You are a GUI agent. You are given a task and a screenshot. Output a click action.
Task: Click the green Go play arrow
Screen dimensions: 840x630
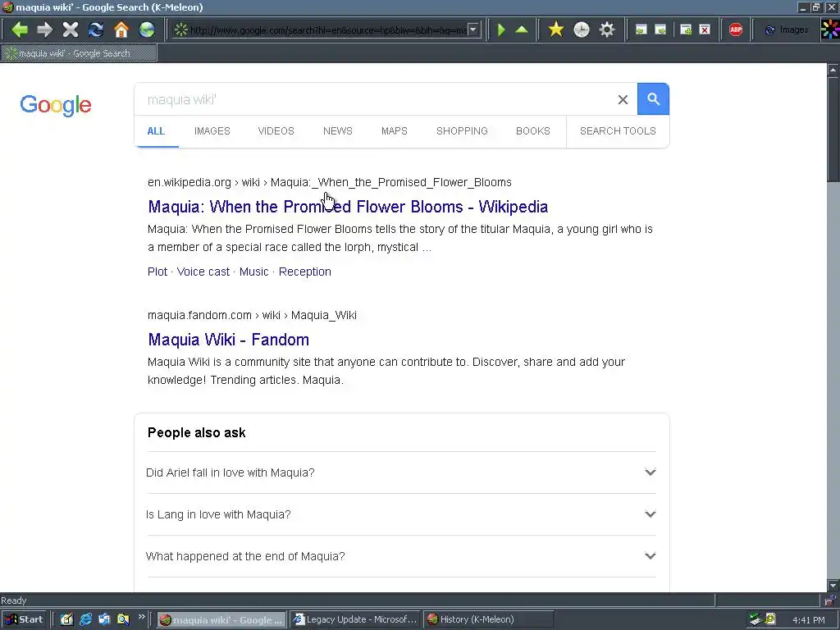point(501,30)
